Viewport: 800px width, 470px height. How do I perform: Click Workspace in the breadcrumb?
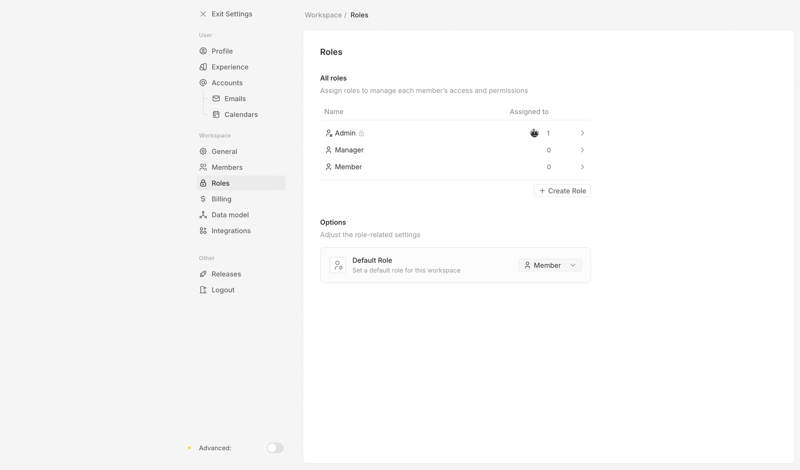323,15
